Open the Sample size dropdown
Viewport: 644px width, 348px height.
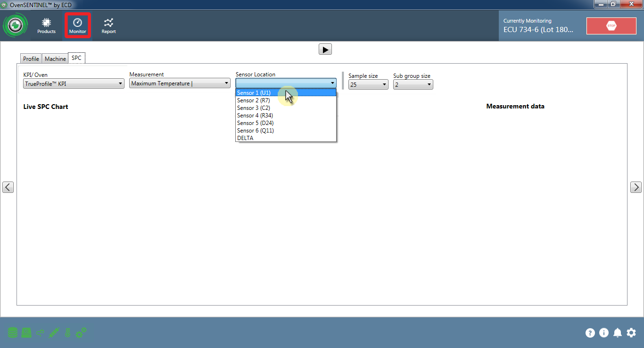coord(368,85)
